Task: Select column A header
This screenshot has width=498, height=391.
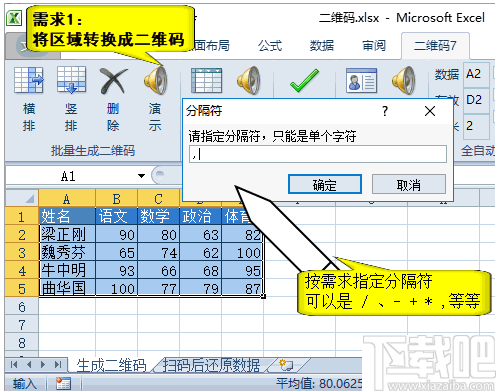Action: coord(67,199)
